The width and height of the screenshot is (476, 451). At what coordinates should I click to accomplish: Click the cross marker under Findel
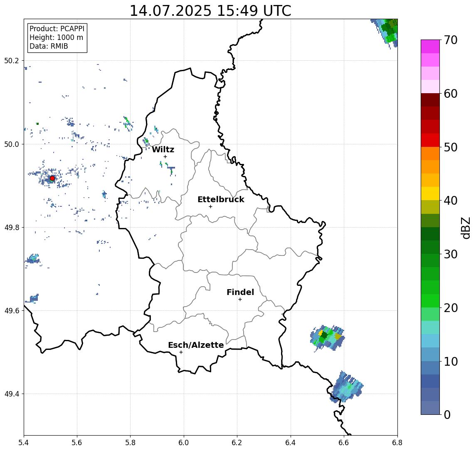click(x=240, y=300)
